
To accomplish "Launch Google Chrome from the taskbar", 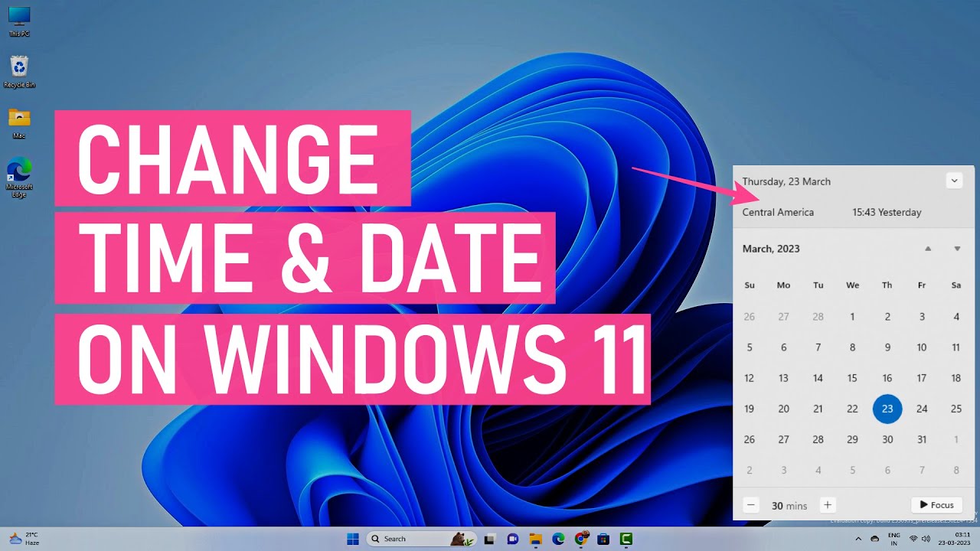I will 580,539.
